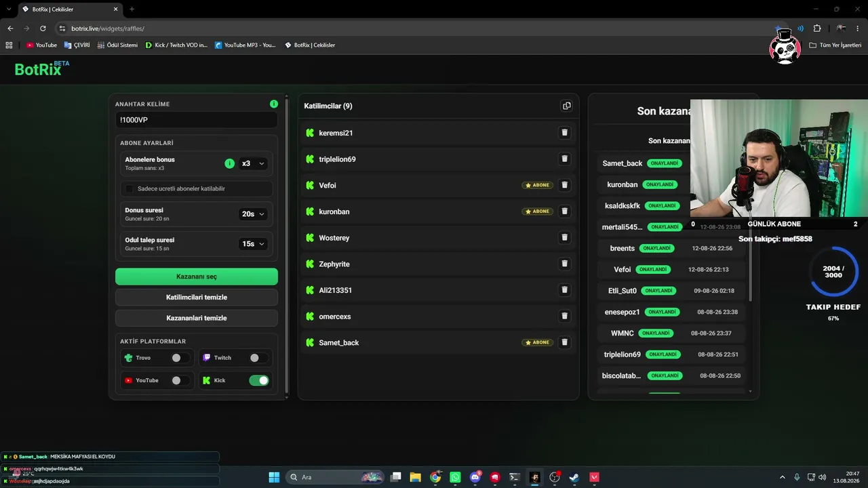Open the Chrome apps grid icon

click(x=9, y=45)
